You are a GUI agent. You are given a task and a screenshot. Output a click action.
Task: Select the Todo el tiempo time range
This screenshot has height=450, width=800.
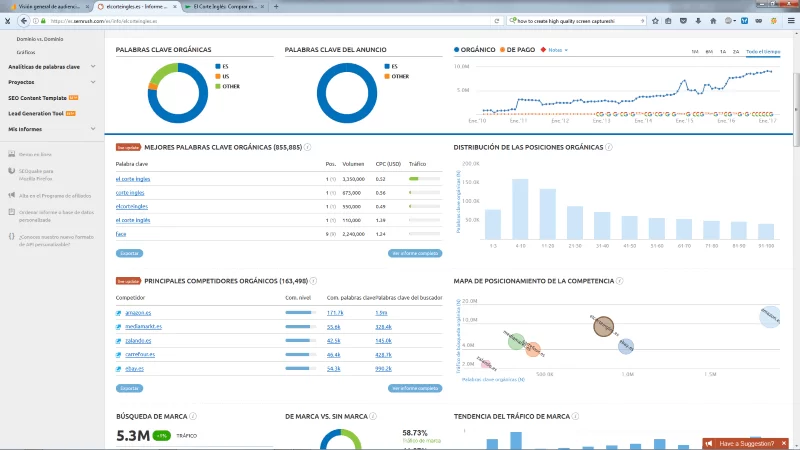point(763,52)
